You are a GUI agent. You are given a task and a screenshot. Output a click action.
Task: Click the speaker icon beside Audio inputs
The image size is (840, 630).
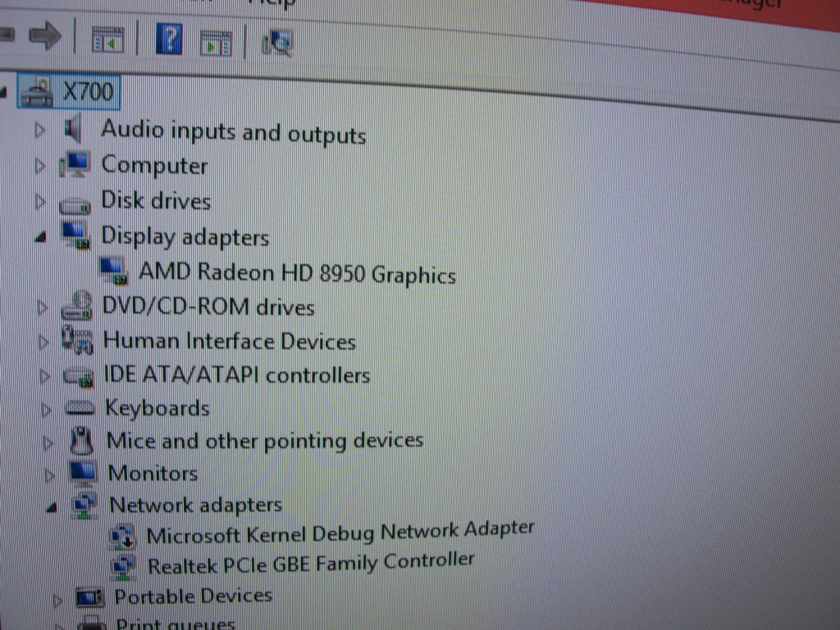(74, 129)
